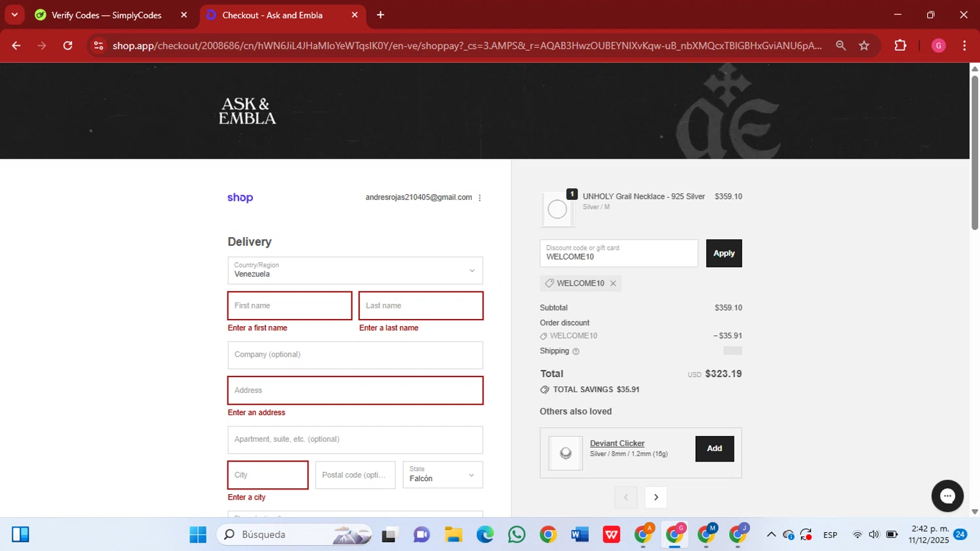The height and width of the screenshot is (551, 980).
Task: Open WhatsApp from taskbar
Action: tap(516, 535)
